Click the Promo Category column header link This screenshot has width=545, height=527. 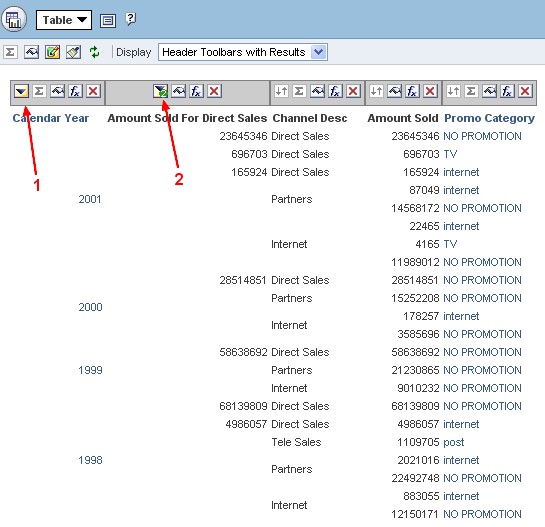pyautogui.click(x=489, y=119)
